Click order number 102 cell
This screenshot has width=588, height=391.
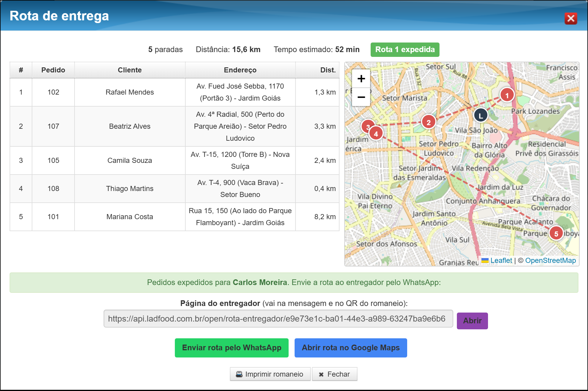click(53, 92)
